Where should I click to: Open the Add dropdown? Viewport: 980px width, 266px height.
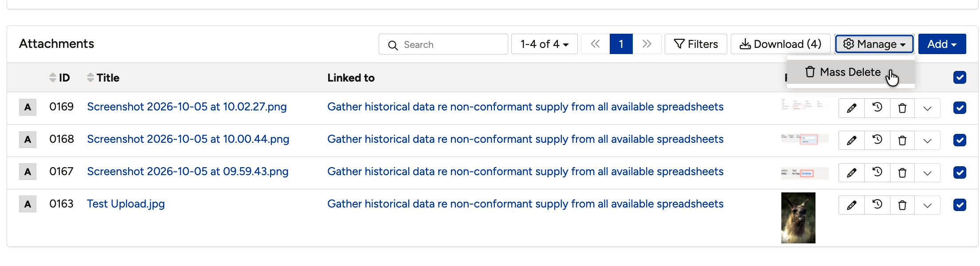click(x=942, y=44)
